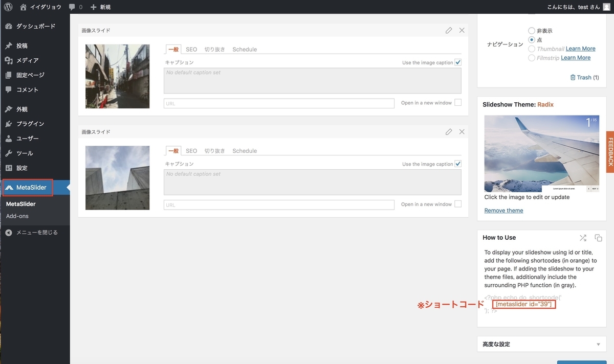Viewport: 614px width, 364px height.
Task: Edit first slide with pencil icon
Action: click(449, 30)
